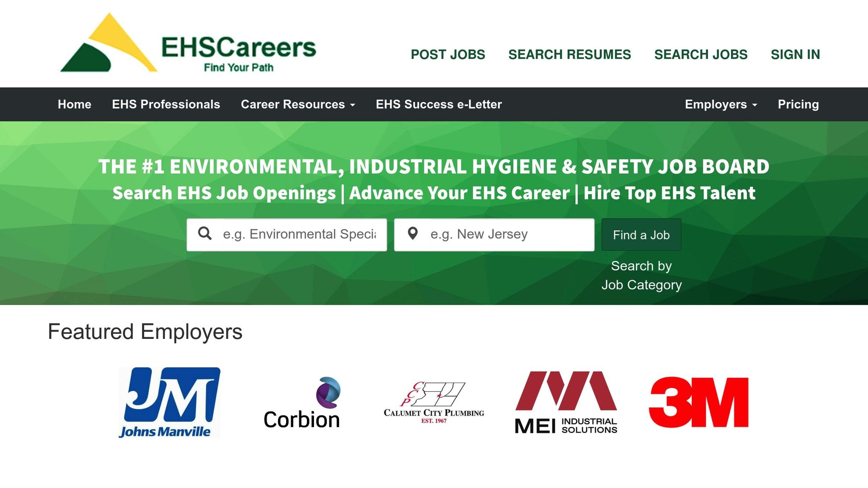Image resolution: width=868 pixels, height=488 pixels.
Task: Open the MEI Industrial Solutions logo
Action: [x=566, y=402]
